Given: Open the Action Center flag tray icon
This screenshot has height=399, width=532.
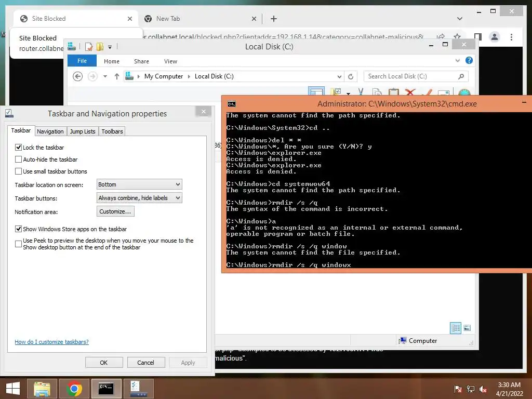Looking at the screenshot, I should coord(458,389).
